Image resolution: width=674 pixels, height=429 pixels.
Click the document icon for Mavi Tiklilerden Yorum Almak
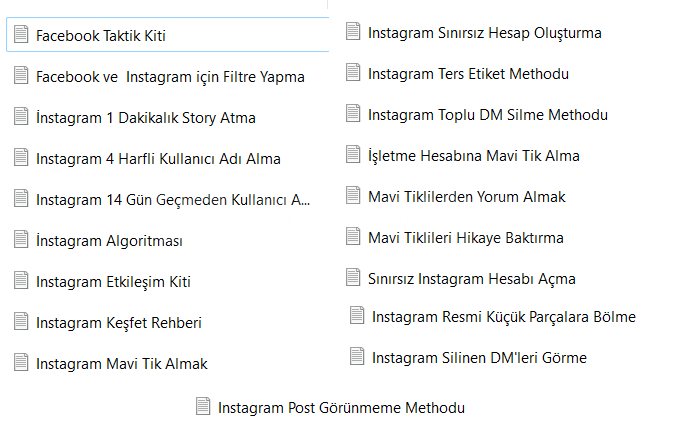[353, 196]
